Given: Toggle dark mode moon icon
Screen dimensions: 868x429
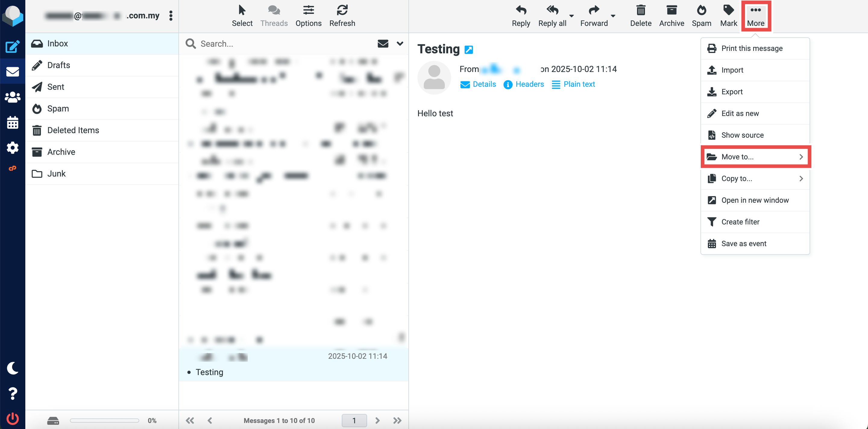Looking at the screenshot, I should point(12,368).
